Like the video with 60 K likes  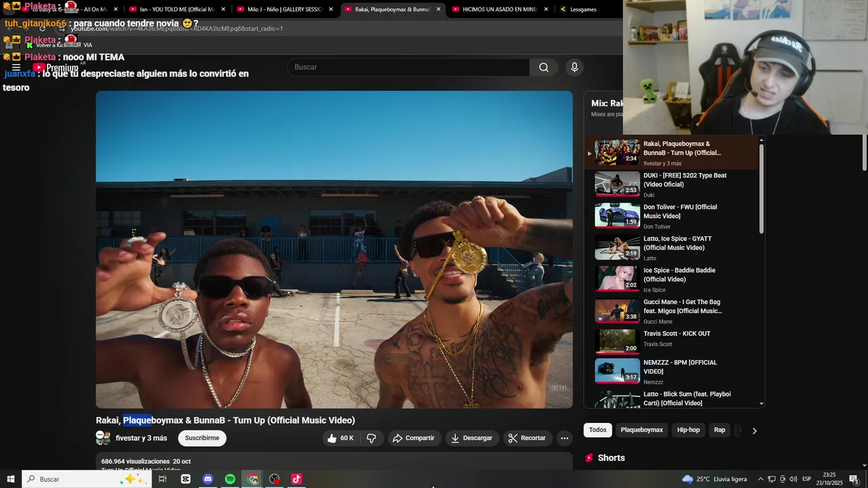point(340,439)
